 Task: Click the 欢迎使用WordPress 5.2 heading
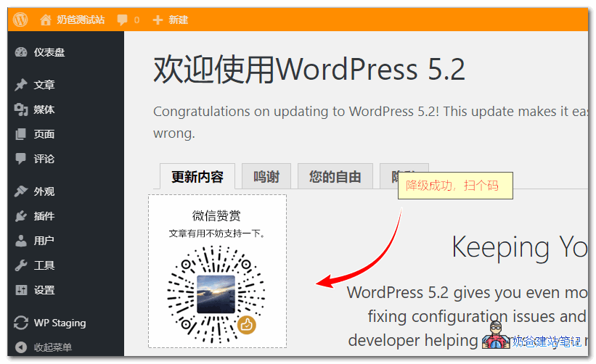[309, 69]
